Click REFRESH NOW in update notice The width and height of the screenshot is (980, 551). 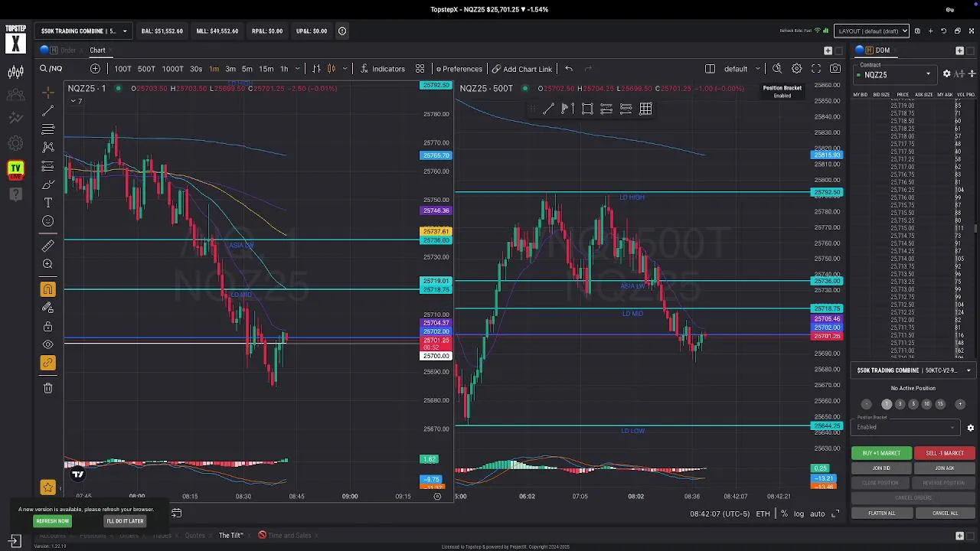click(x=52, y=521)
